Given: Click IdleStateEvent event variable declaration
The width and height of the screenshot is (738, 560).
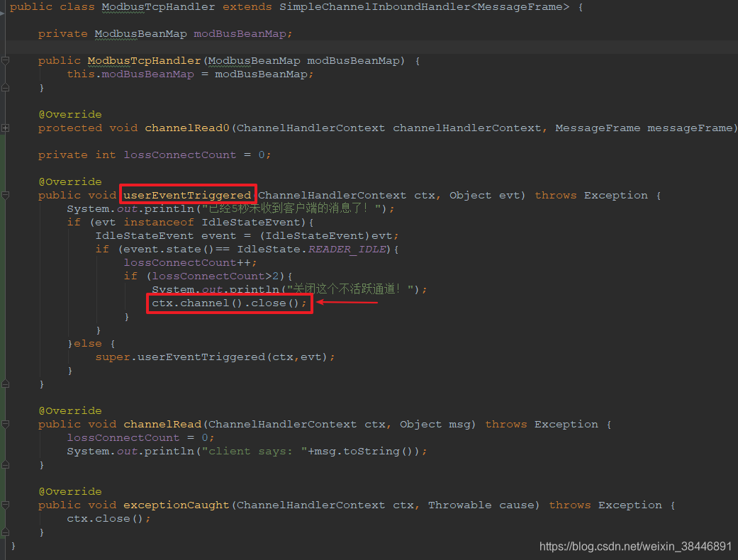Looking at the screenshot, I should 166,236.
